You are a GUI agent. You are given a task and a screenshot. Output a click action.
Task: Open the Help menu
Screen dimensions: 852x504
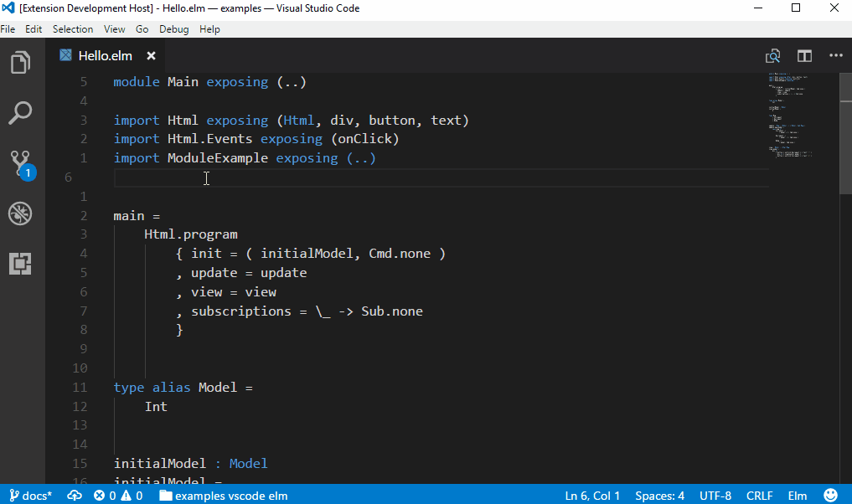tap(209, 29)
